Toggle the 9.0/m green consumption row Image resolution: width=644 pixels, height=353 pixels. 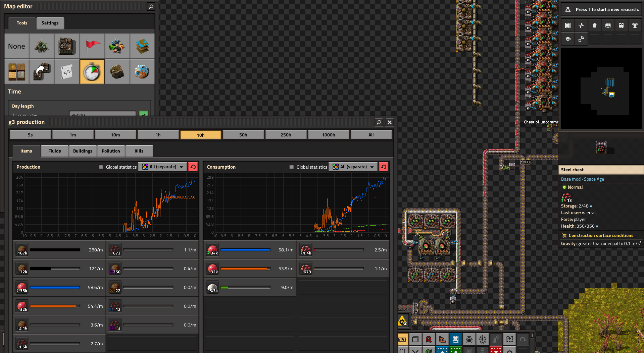click(x=250, y=287)
